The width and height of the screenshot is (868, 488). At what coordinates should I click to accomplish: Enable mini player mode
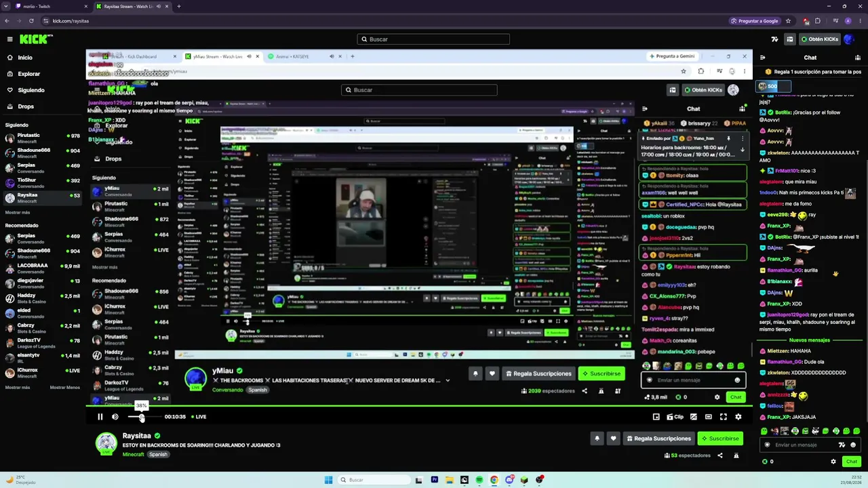[656, 417]
